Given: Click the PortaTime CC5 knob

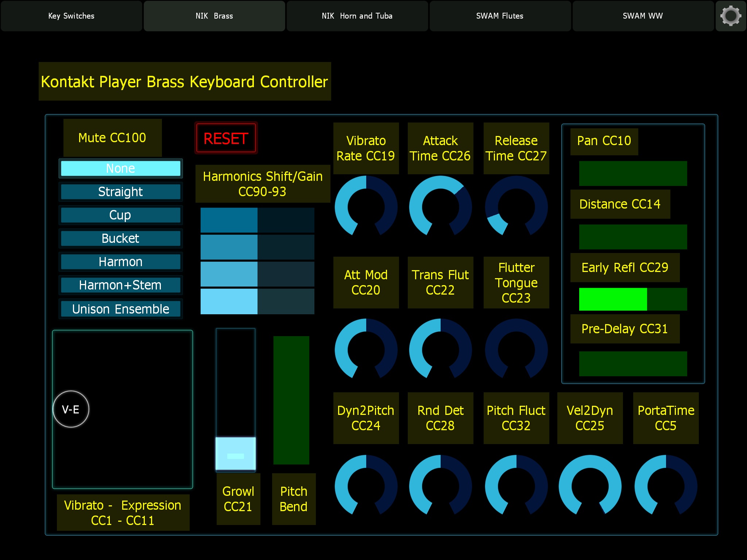Looking at the screenshot, I should [x=666, y=486].
